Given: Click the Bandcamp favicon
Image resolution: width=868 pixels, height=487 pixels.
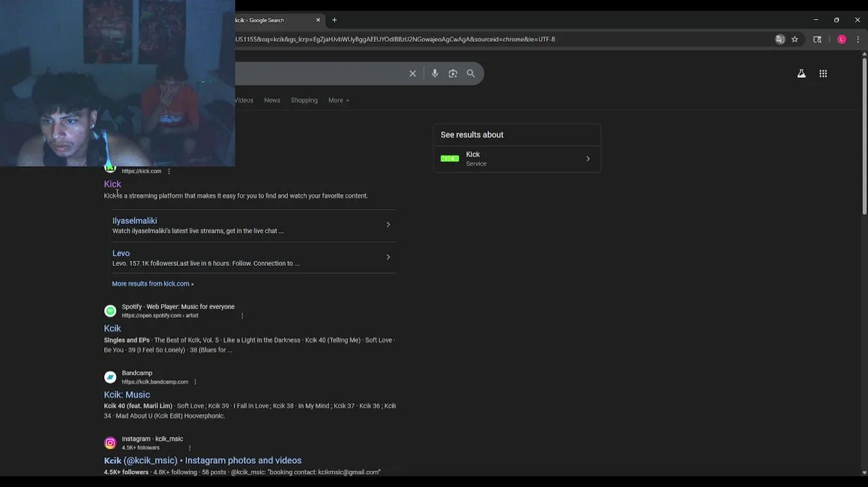Looking at the screenshot, I should click(110, 377).
